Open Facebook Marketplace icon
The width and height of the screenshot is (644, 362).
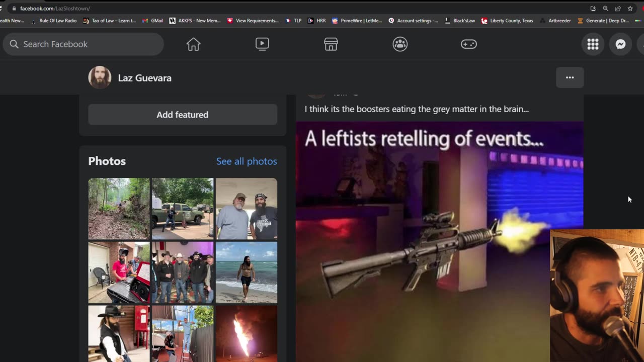coord(331,44)
